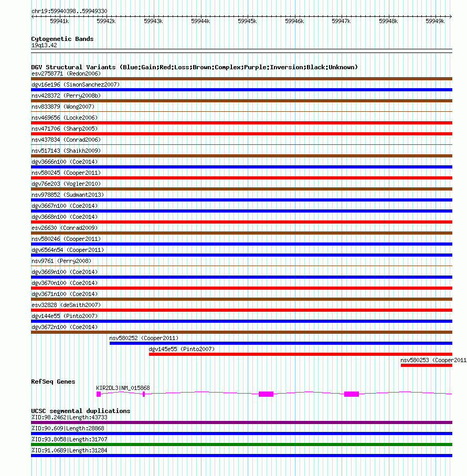Image resolution: width=467 pixels, height=476 pixels.
Task: Click the dgv3666n100 (Coe2014) label
Action: [x=65, y=162]
